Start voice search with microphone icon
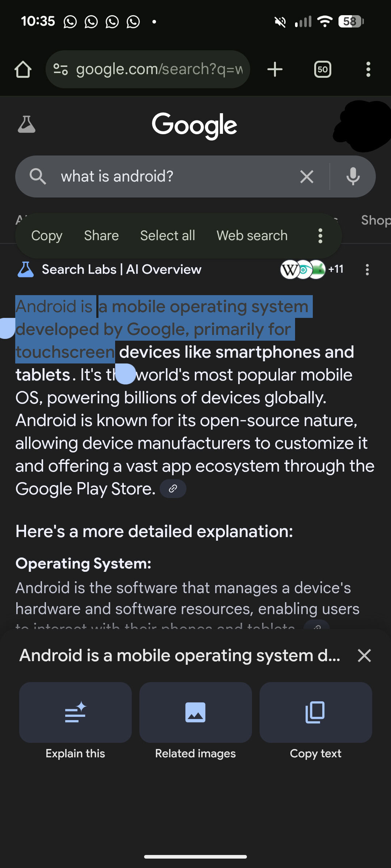This screenshot has width=391, height=868. tap(353, 176)
